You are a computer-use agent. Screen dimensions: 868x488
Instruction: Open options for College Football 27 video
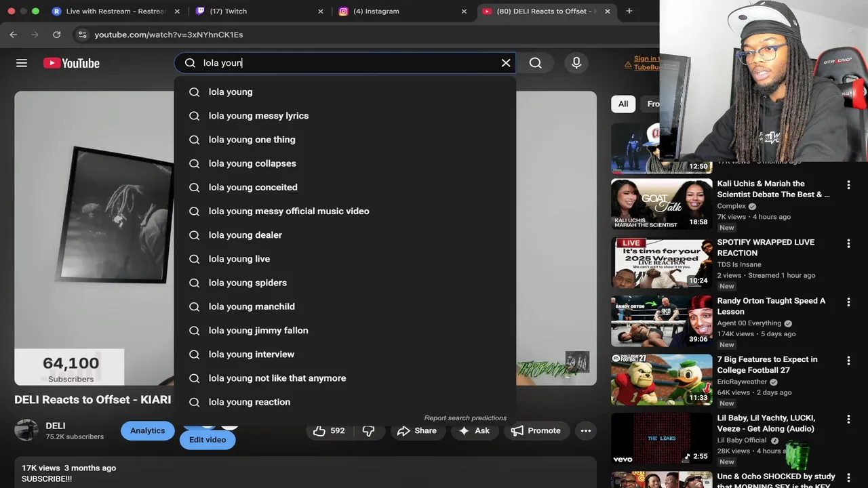pyautogui.click(x=848, y=361)
